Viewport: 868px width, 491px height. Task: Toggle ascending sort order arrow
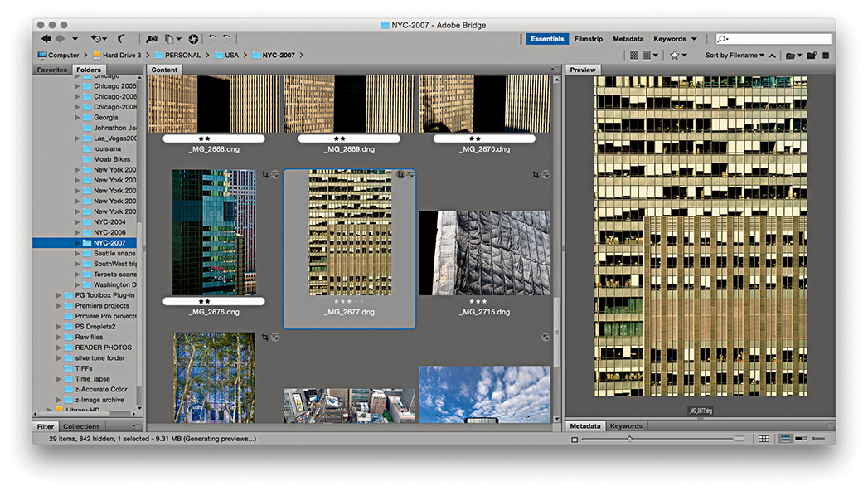[773, 56]
